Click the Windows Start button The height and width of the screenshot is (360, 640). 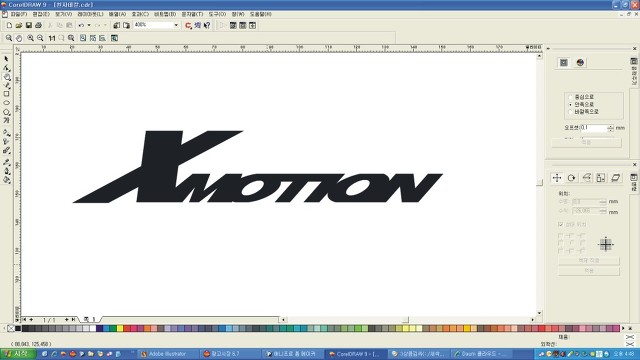tap(16, 354)
